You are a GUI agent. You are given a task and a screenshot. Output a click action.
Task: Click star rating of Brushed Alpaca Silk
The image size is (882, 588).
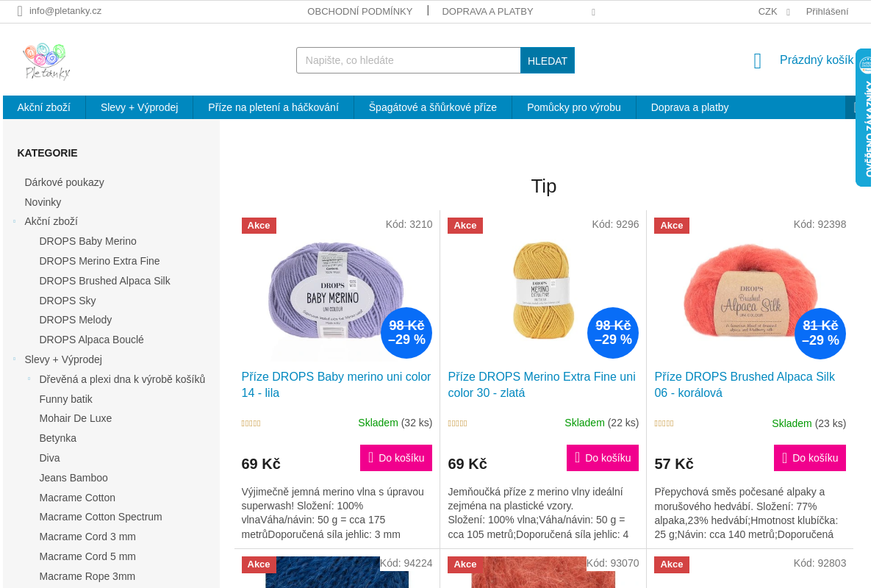(x=664, y=424)
